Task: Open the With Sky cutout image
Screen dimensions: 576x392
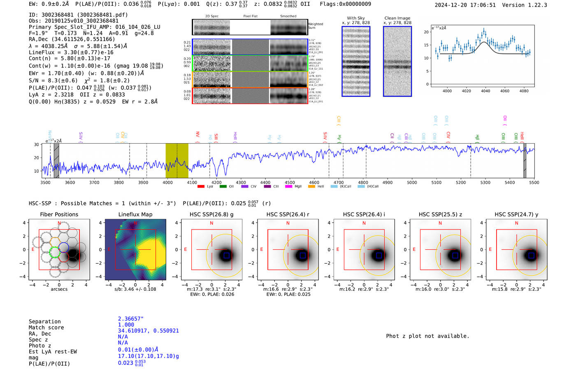Action: coord(356,61)
